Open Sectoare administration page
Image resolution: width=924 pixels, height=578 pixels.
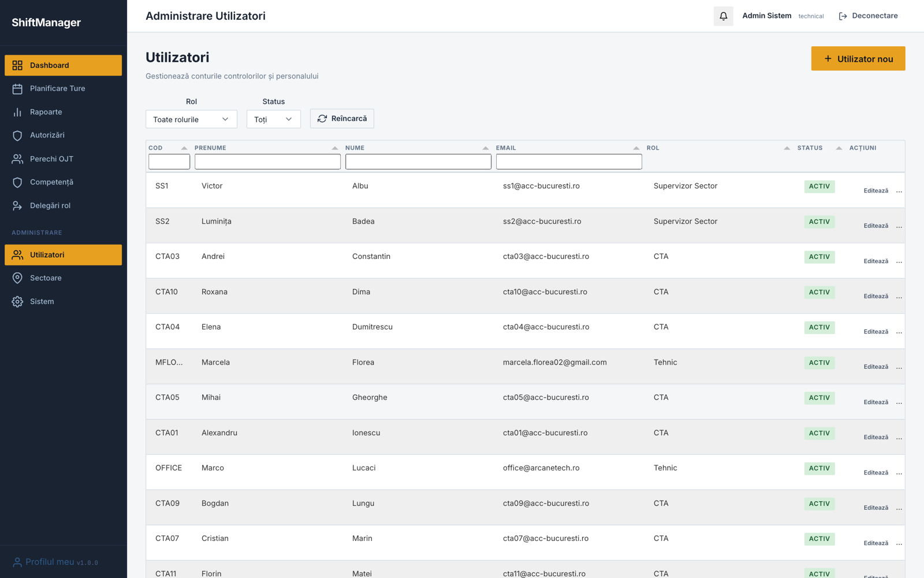(64, 278)
